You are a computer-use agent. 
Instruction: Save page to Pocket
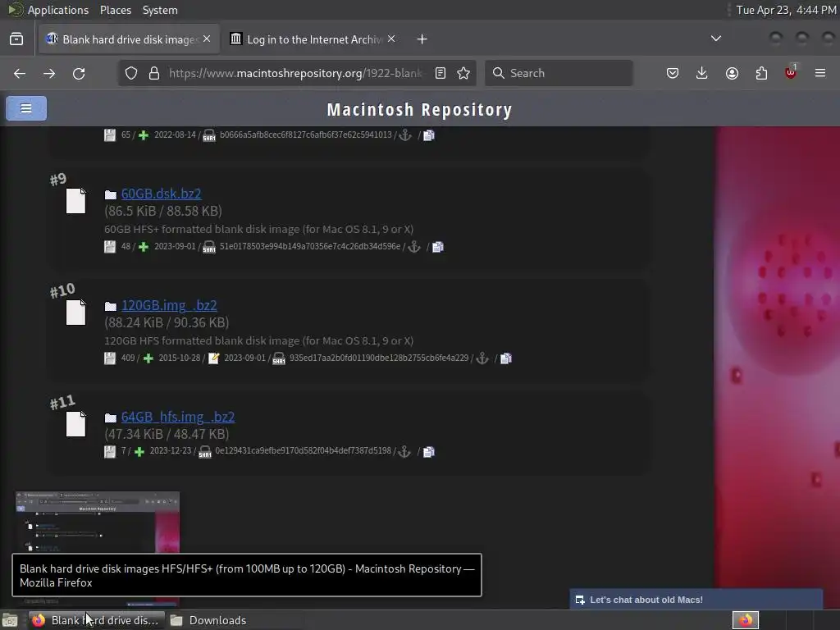coord(673,73)
